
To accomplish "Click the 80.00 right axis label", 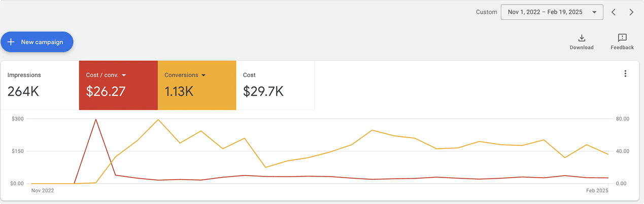I will point(622,119).
